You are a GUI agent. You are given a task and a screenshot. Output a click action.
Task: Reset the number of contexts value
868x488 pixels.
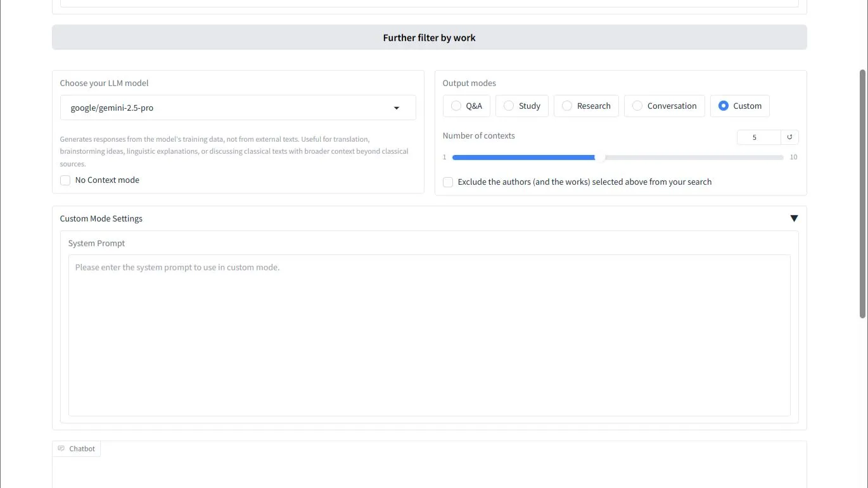(x=789, y=137)
